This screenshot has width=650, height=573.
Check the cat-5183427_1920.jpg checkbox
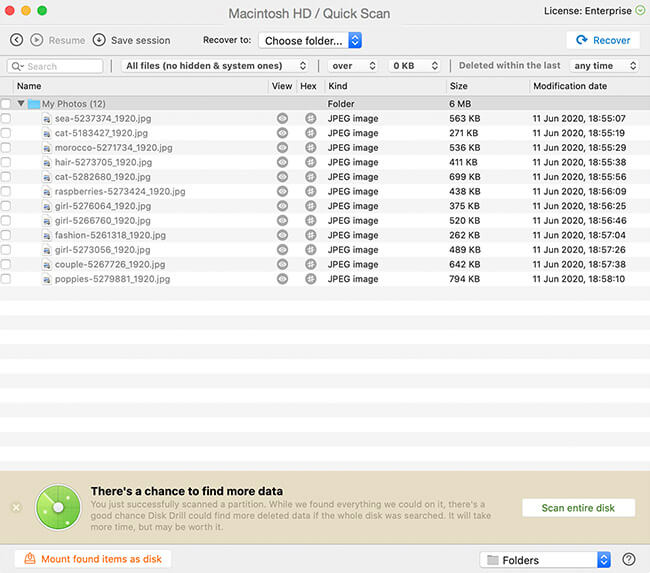tap(5, 133)
